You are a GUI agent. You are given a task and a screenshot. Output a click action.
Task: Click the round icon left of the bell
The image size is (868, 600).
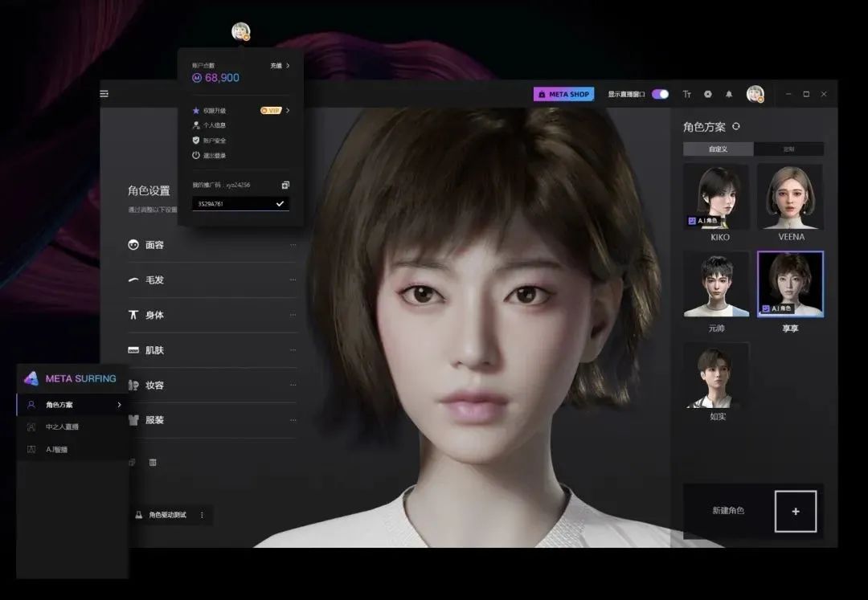click(x=708, y=94)
